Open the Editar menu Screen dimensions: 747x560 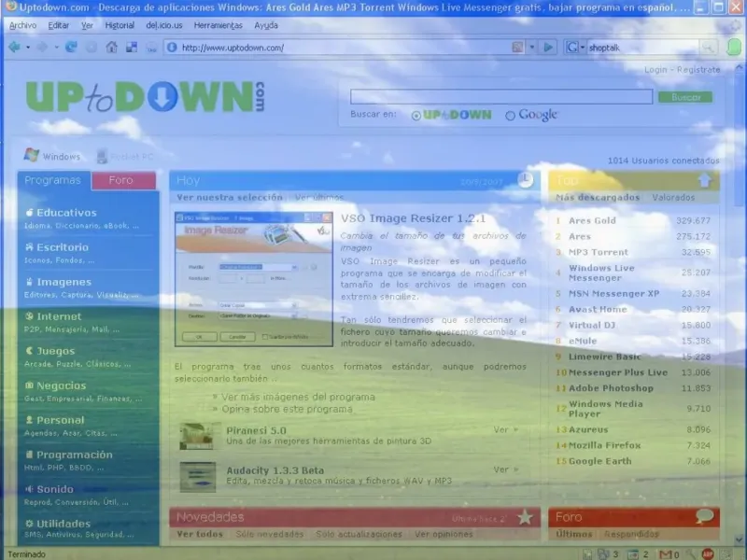click(59, 25)
